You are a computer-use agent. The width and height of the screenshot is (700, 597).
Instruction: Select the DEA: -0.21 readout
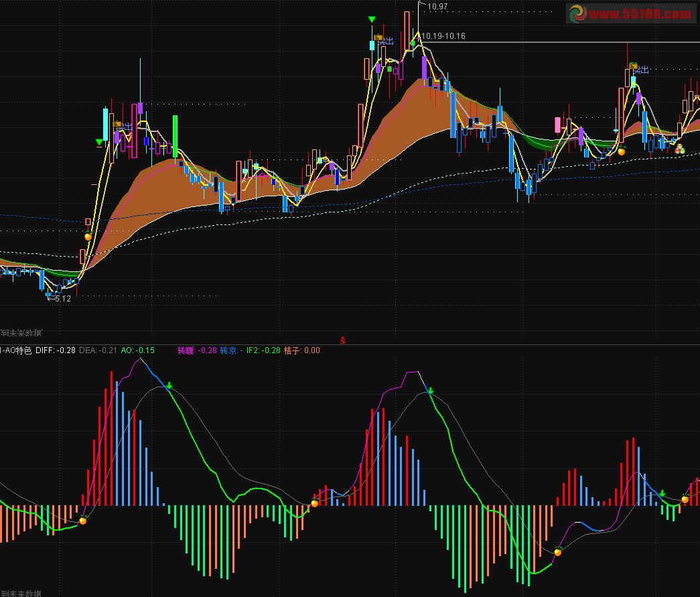[x=98, y=350]
